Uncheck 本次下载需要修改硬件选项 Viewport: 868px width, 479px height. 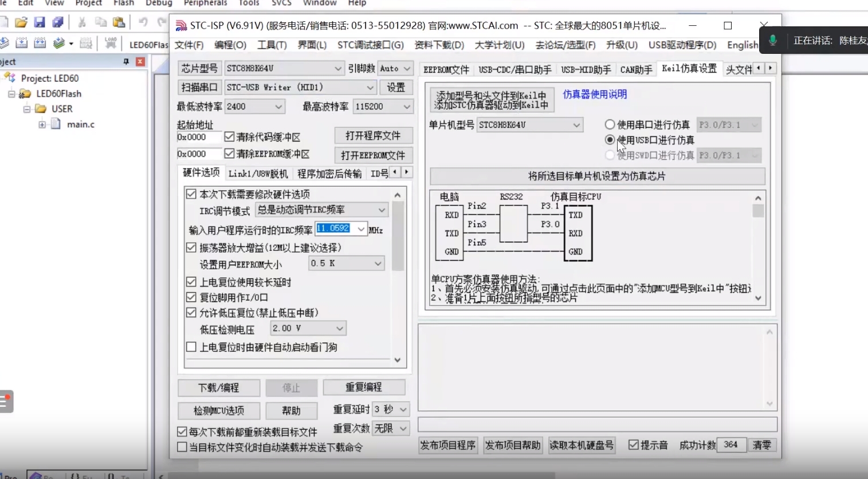point(191,194)
